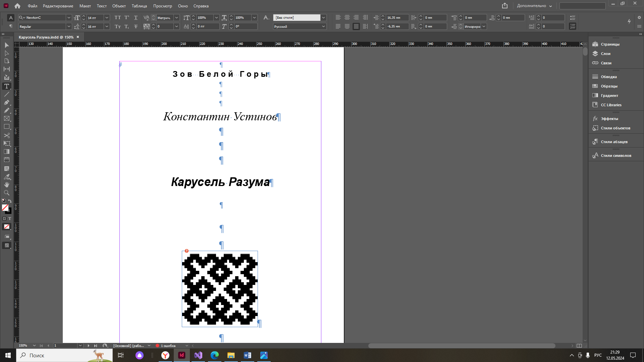Open the Pages panel
Screen dimensions: 644x362
(x=610, y=44)
